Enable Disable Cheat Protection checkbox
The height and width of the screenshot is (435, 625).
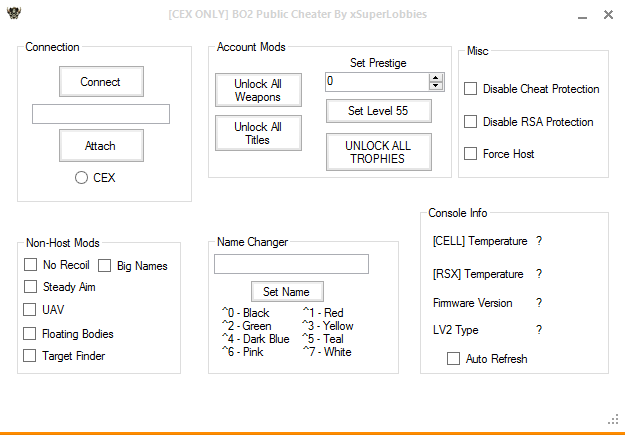pos(470,89)
